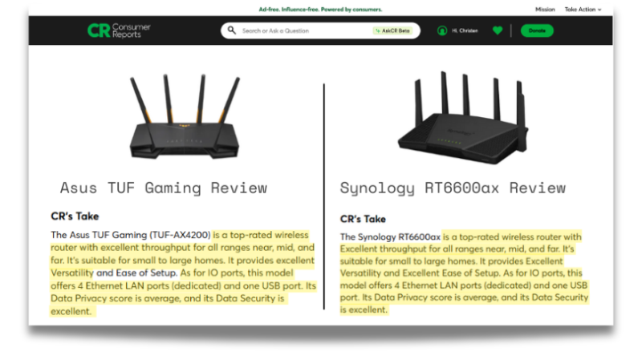Open the Mission menu link
642x364 pixels.
[x=545, y=10]
